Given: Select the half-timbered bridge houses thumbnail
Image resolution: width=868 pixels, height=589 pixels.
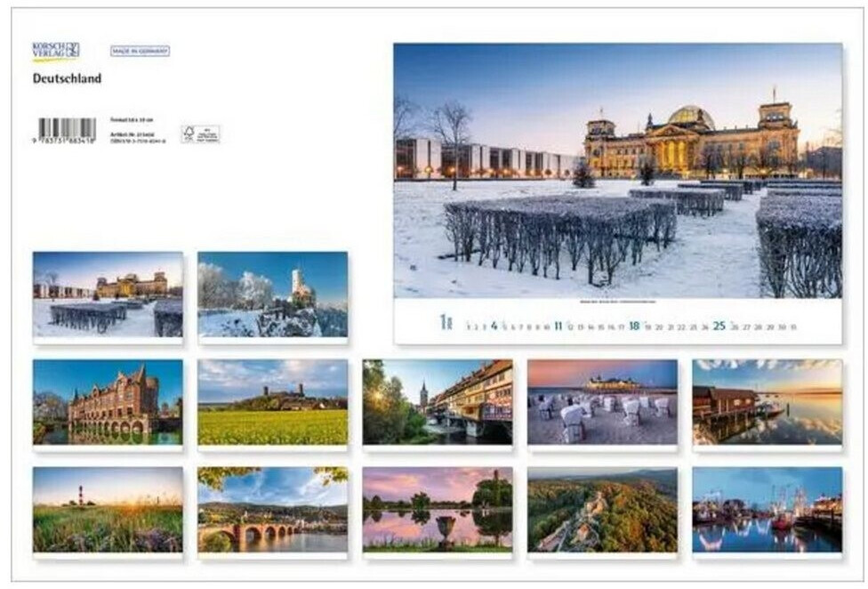Looking at the screenshot, I should click(x=438, y=402).
